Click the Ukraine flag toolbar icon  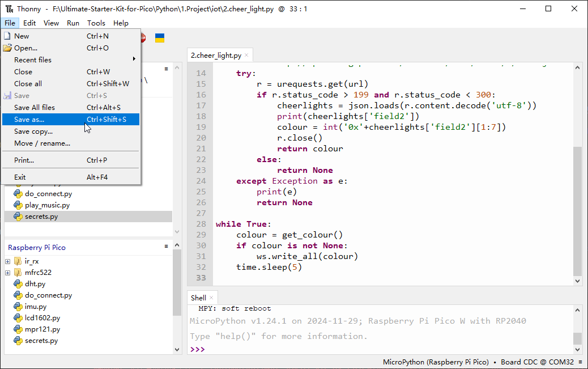[x=160, y=38]
